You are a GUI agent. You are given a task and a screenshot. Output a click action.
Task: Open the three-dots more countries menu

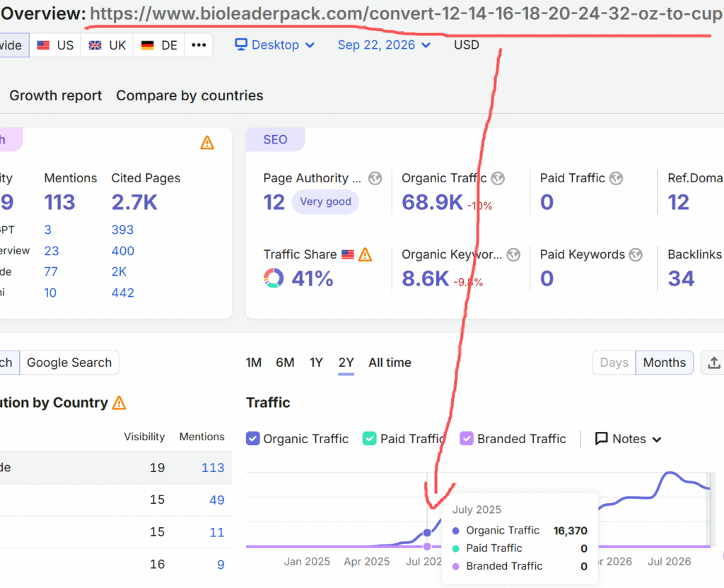199,45
